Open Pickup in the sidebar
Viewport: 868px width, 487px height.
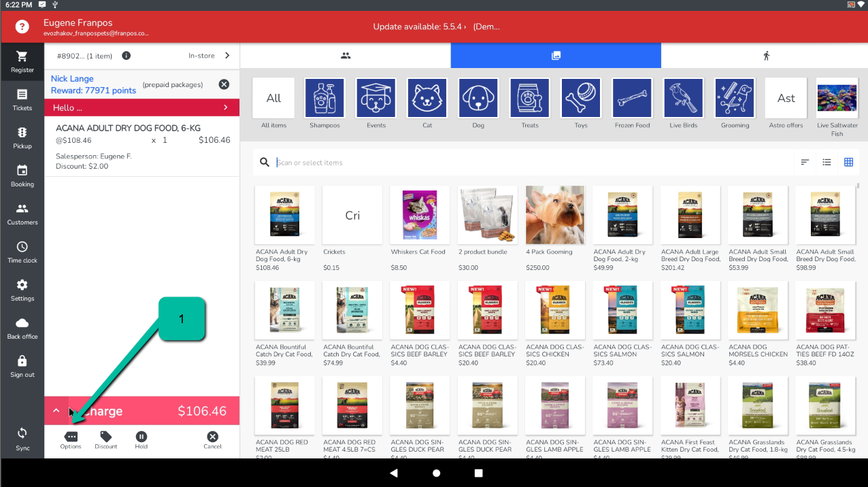pos(22,138)
